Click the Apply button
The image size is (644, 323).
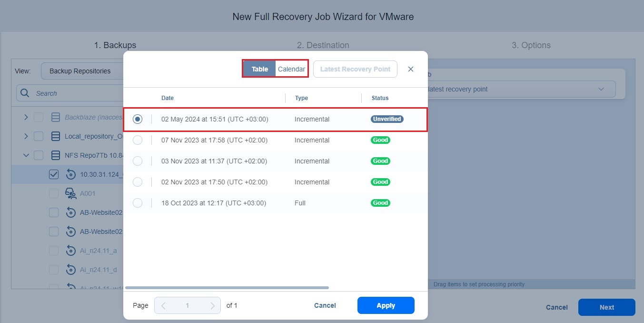coord(386,305)
